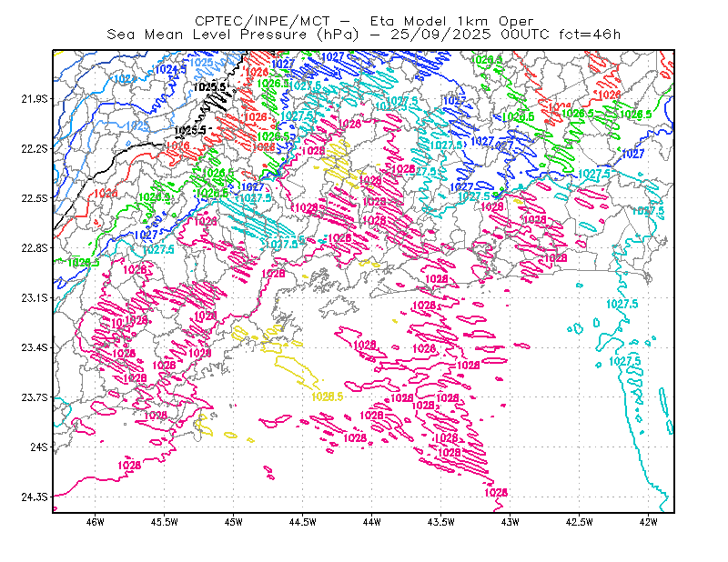Click the 24S latitude axis label
Screen dimensions: 728x562
[x=39, y=447]
